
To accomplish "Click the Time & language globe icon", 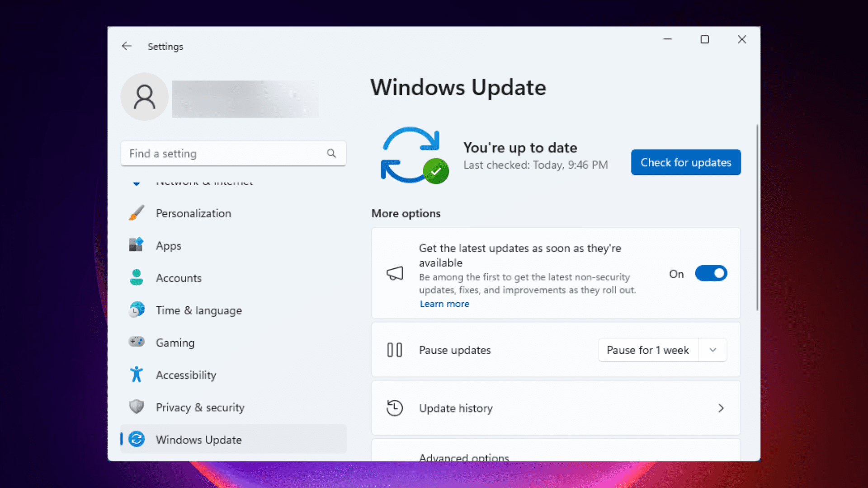I will click(x=137, y=310).
